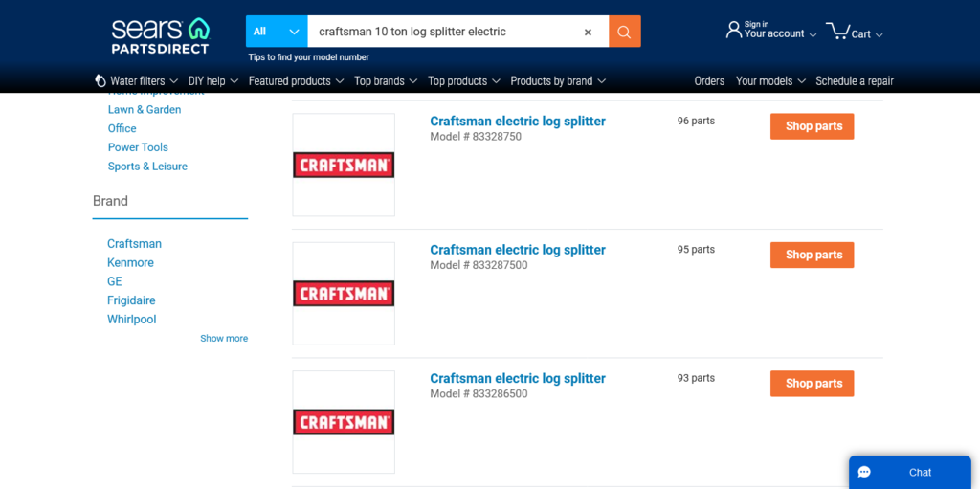The width and height of the screenshot is (980, 489).
Task: Open Tips to find your model number
Action: (308, 57)
